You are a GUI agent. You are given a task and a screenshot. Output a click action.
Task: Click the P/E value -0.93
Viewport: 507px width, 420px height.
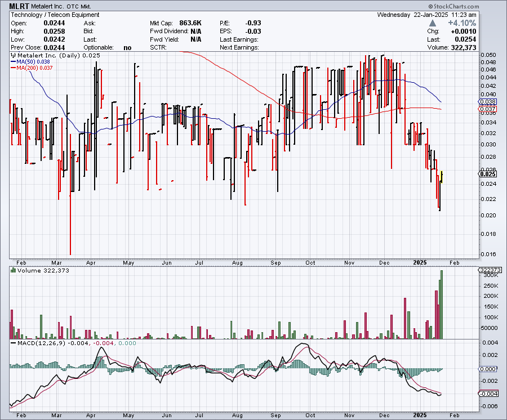click(x=253, y=23)
